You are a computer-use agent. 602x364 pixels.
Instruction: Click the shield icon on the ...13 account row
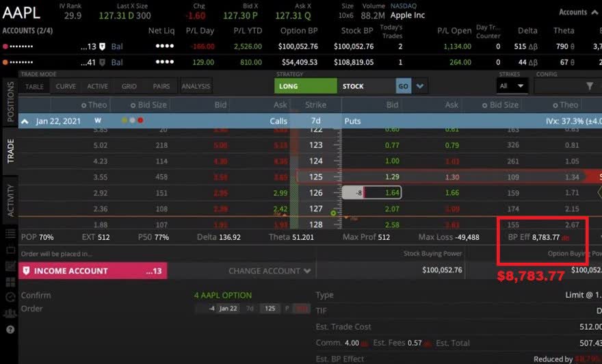102,47
